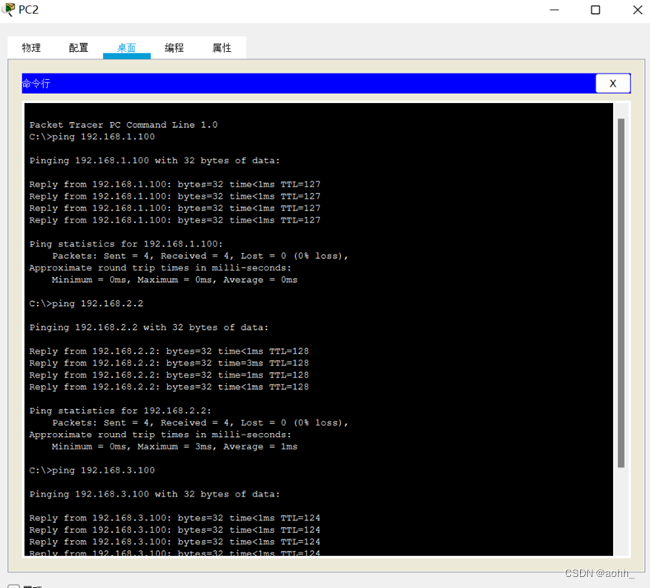This screenshot has width=650, height=588.
Task: Click 'Pinging 192.168.2.2 with 32 bytes' line
Action: pyautogui.click(x=149, y=327)
